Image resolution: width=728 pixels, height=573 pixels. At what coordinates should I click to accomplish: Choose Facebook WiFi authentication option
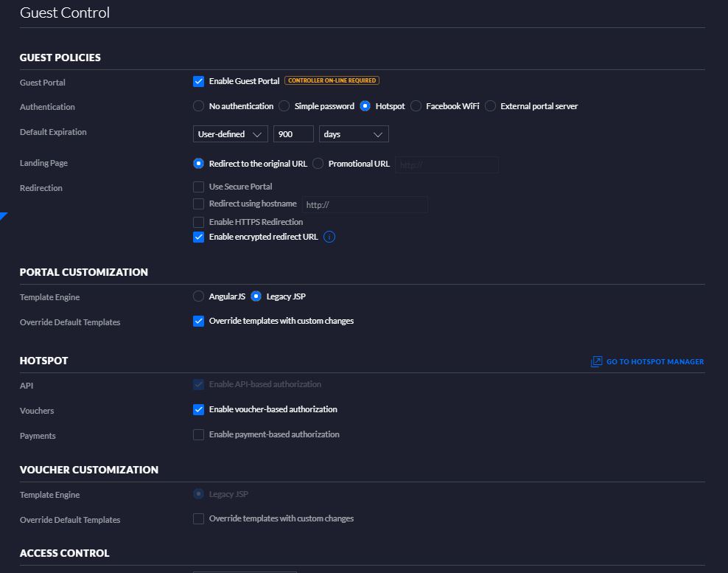tap(416, 106)
